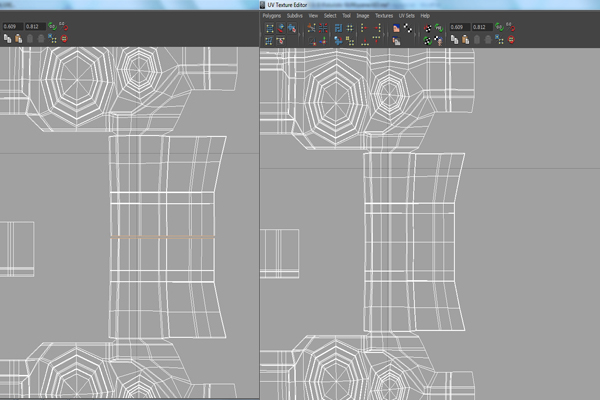Click the orange highlighted edge in left UV view
600x400 pixels.
[x=162, y=237]
